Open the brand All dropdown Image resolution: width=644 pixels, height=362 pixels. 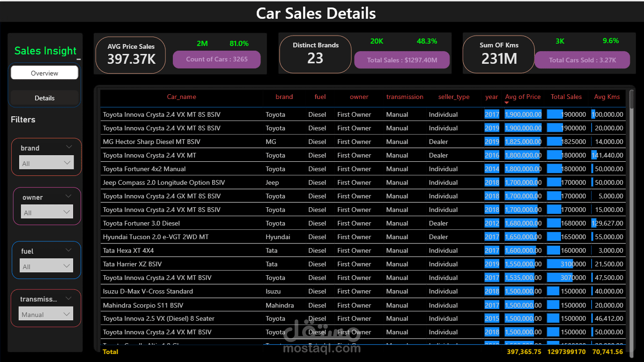click(x=46, y=163)
